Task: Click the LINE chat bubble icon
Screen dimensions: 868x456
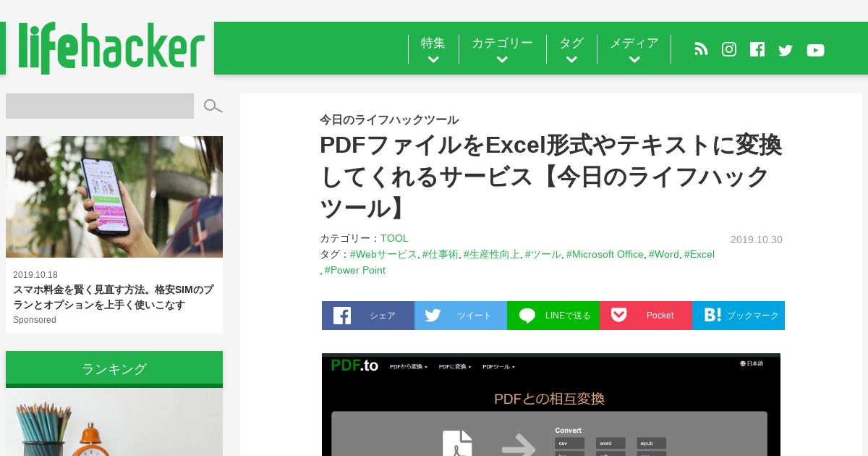Action: [527, 316]
